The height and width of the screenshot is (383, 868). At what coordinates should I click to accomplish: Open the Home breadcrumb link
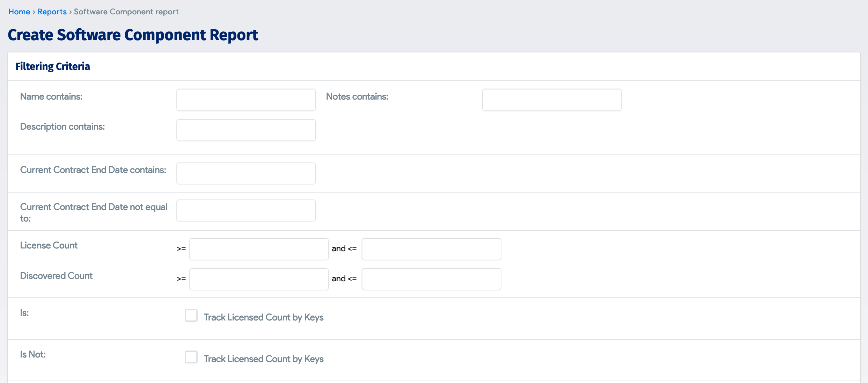coord(19,12)
